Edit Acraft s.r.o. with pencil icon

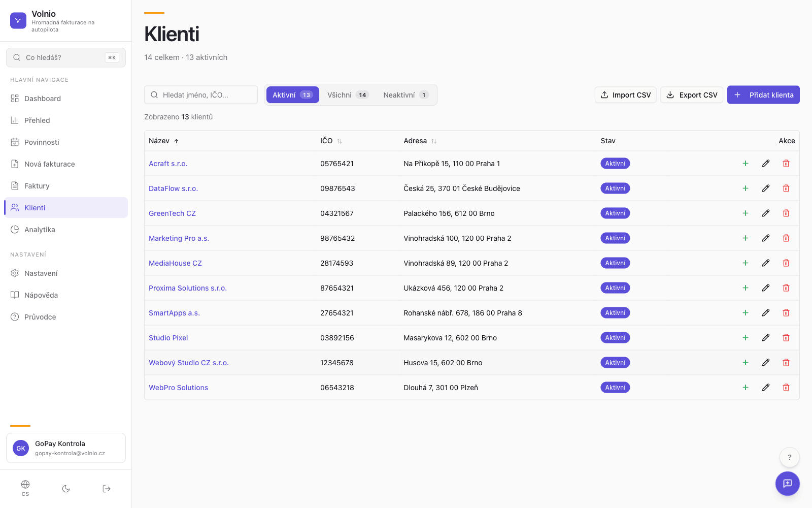pos(766,164)
